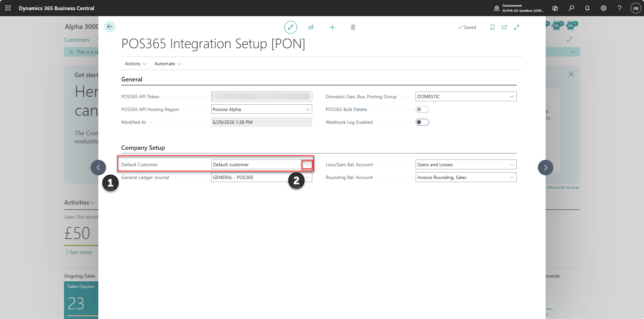
Task: Collapse the General section header
Action: (x=132, y=79)
